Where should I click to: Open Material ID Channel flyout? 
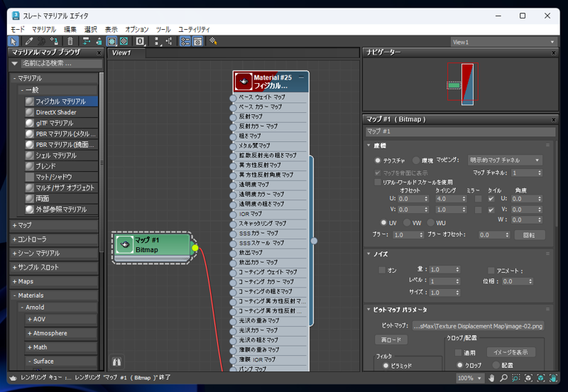tap(140, 41)
